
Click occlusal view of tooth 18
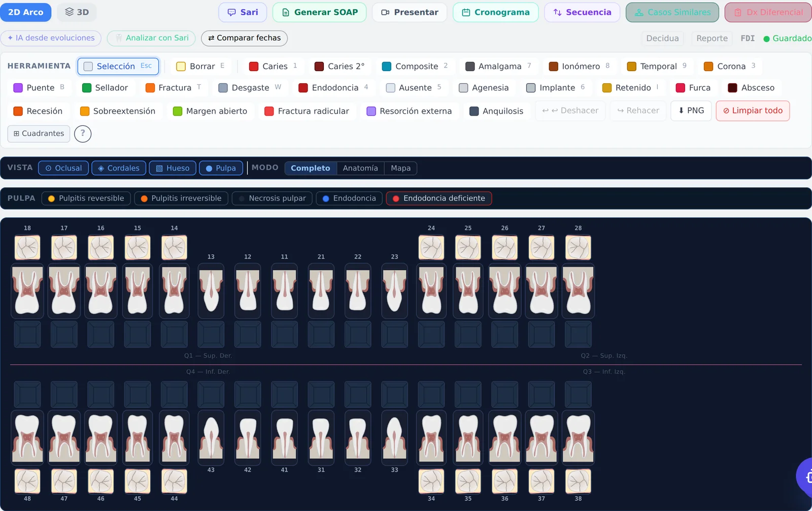(27, 248)
